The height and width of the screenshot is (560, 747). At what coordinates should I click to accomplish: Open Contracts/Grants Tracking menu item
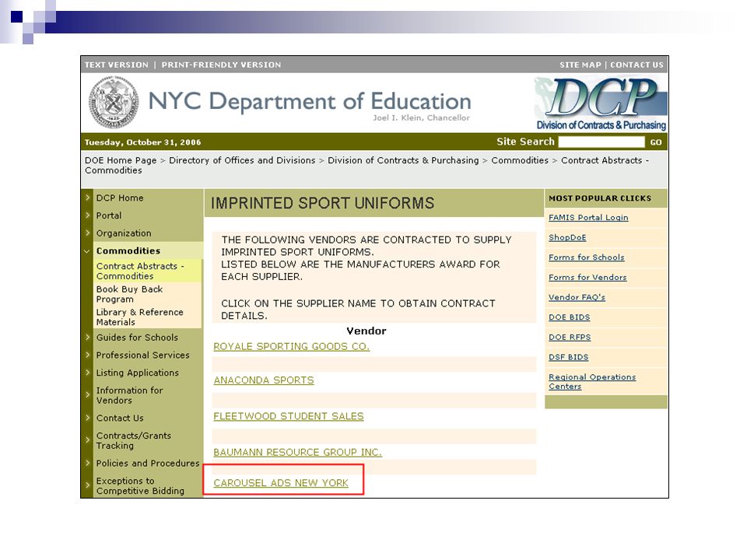coord(133,440)
